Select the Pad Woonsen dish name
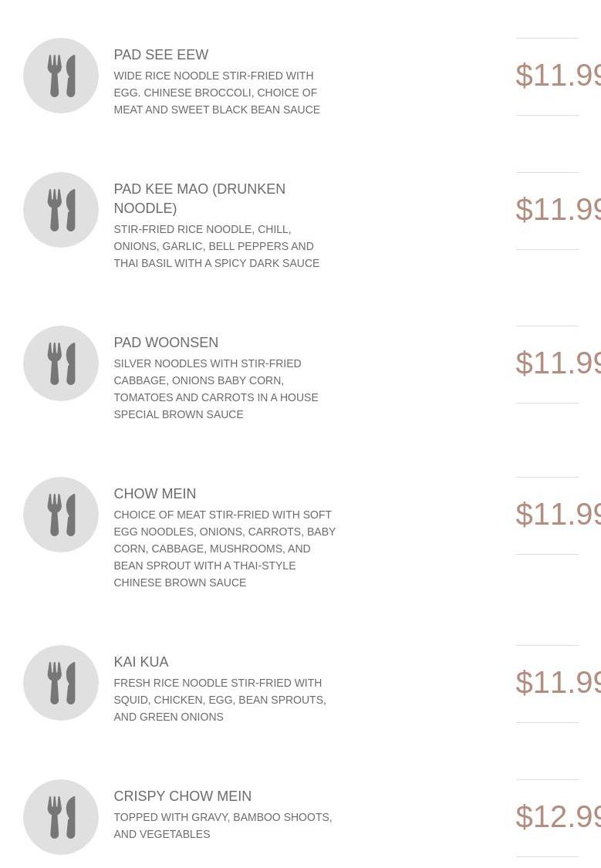 tap(166, 343)
